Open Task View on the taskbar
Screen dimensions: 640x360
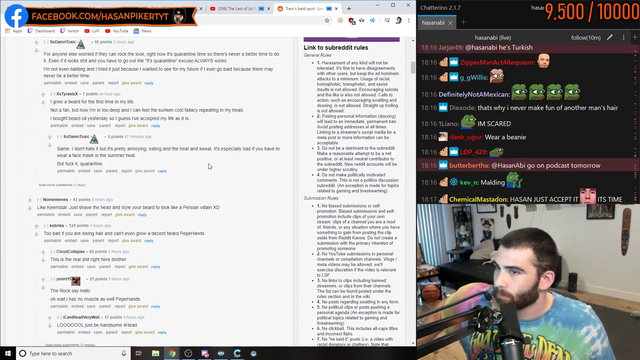[139, 353]
